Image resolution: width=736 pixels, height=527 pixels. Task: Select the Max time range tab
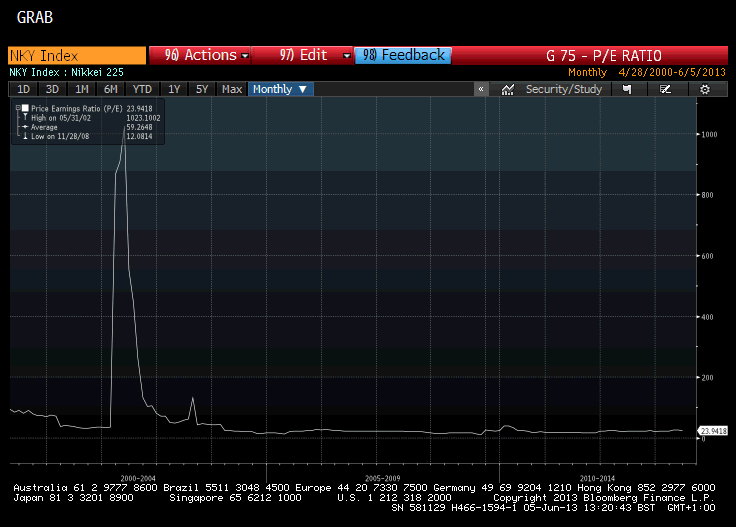click(232, 89)
